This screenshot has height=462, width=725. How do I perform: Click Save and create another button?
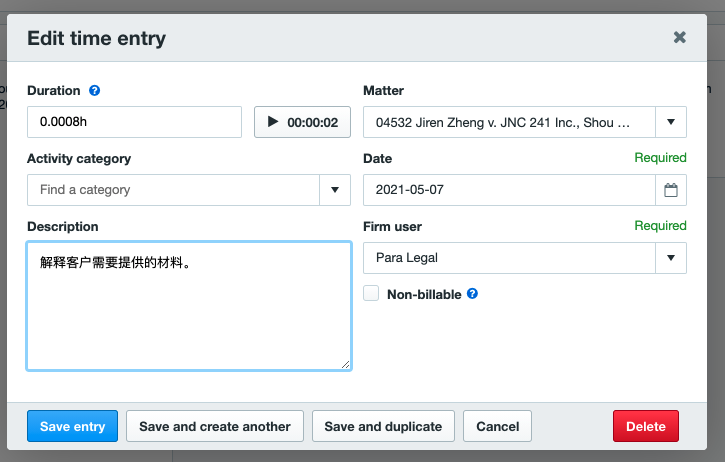pyautogui.click(x=215, y=426)
